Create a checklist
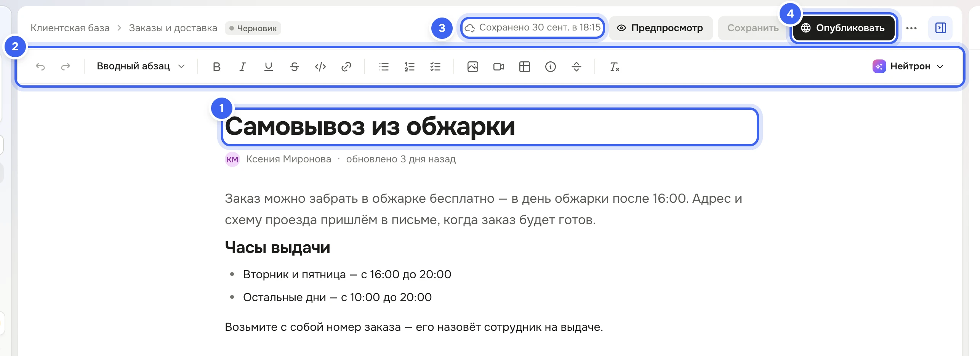 435,67
